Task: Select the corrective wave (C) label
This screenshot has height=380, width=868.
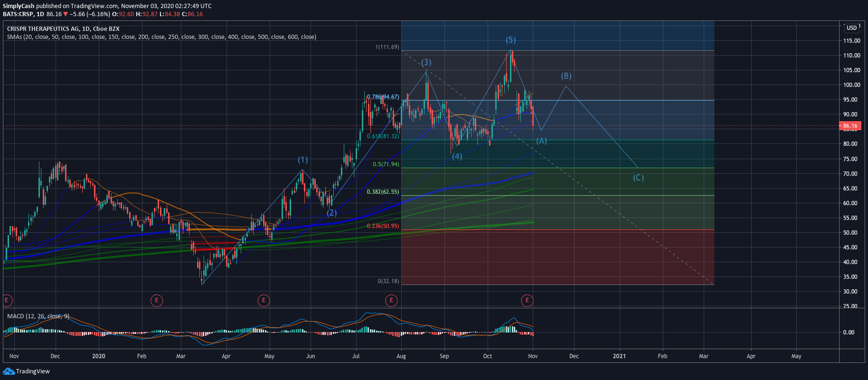Action: coord(638,178)
